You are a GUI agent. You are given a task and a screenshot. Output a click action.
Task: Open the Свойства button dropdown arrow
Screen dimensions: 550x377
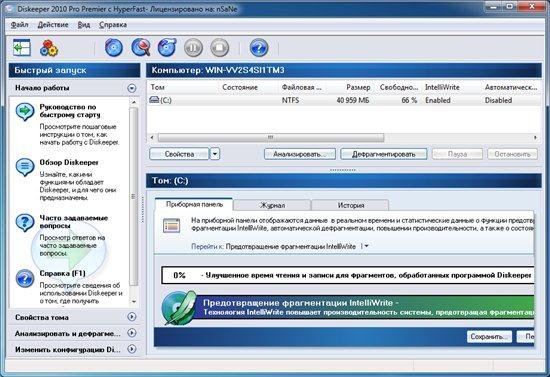point(215,154)
